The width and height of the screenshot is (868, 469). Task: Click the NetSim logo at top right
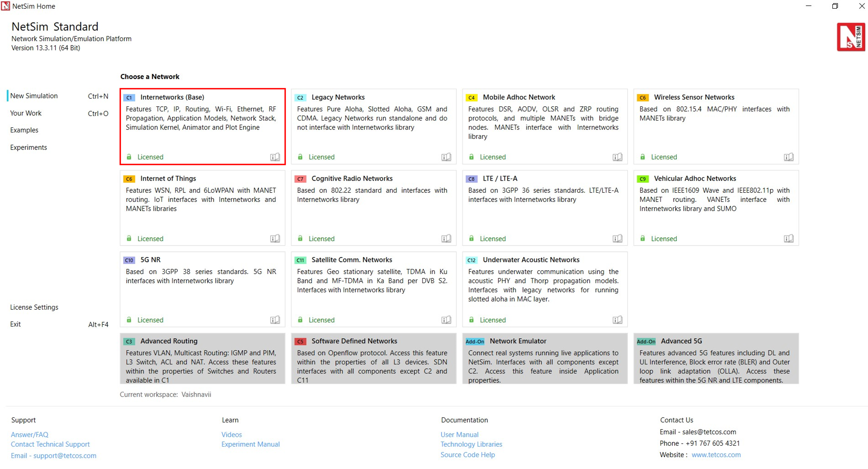(851, 37)
